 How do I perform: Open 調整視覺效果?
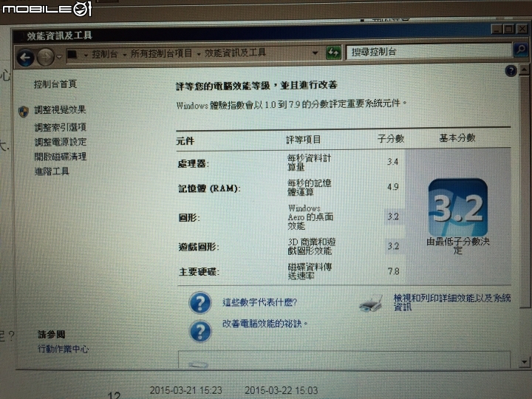(x=60, y=109)
